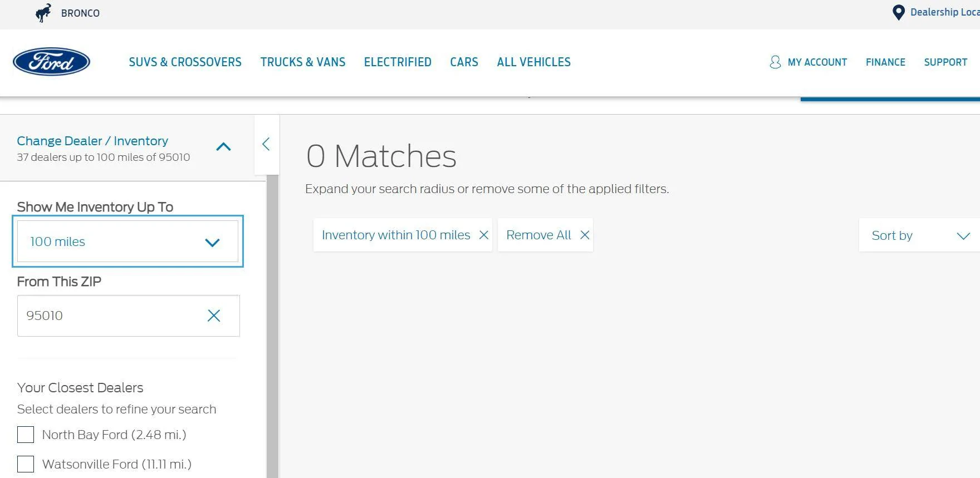This screenshot has height=478, width=980.
Task: Click Remove All filters text
Action: [x=538, y=235]
